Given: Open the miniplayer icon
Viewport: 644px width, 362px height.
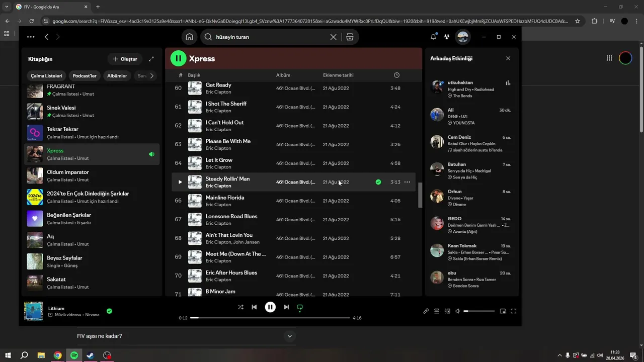Looking at the screenshot, I should [503, 311].
